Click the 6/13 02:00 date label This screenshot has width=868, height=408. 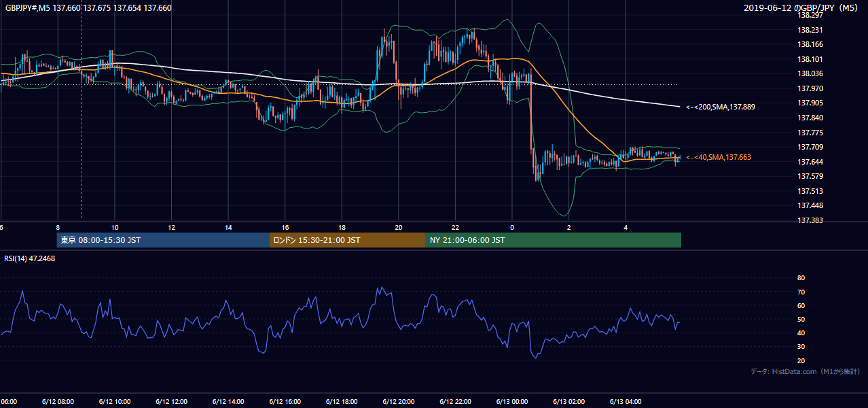569,401
